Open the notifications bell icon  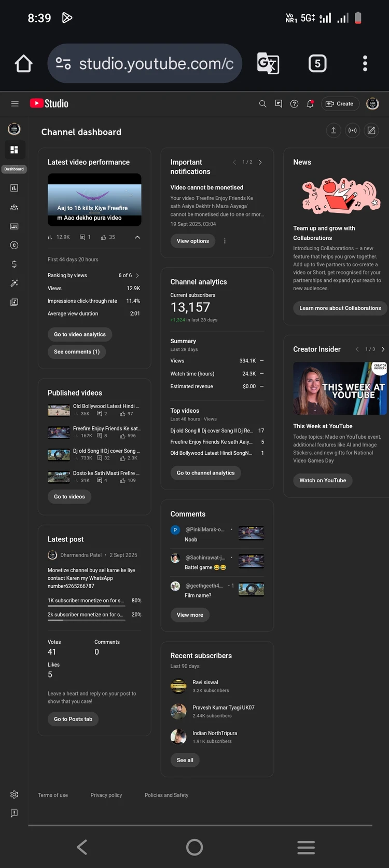pyautogui.click(x=310, y=104)
